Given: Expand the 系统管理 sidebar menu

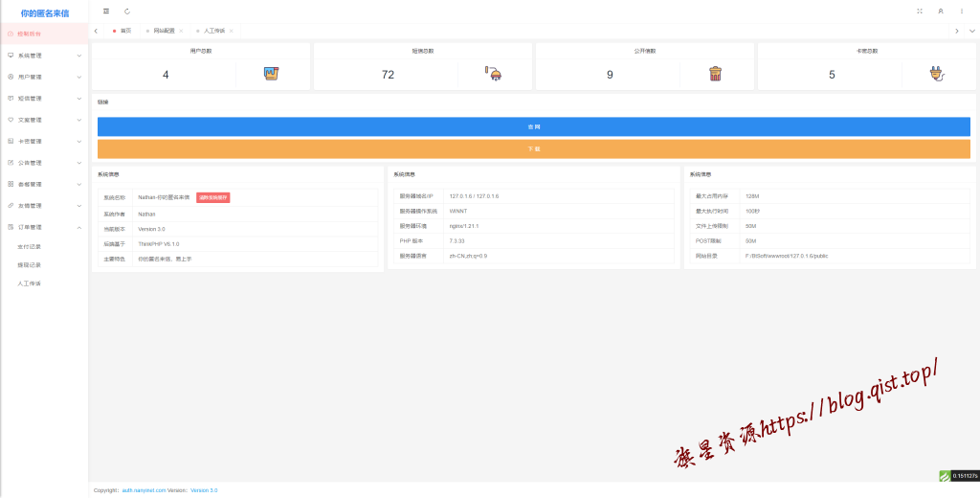Looking at the screenshot, I should pyautogui.click(x=44, y=56).
